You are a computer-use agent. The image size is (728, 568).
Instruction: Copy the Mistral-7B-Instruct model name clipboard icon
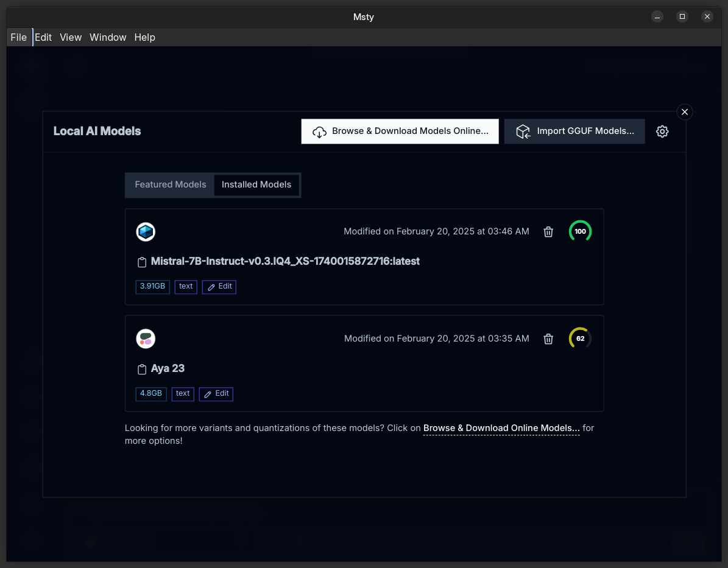click(142, 262)
